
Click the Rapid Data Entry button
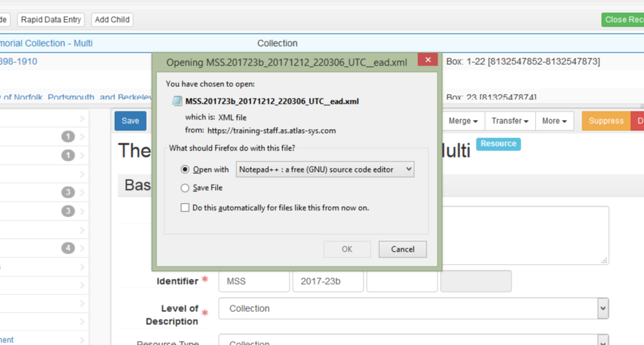coord(51,19)
